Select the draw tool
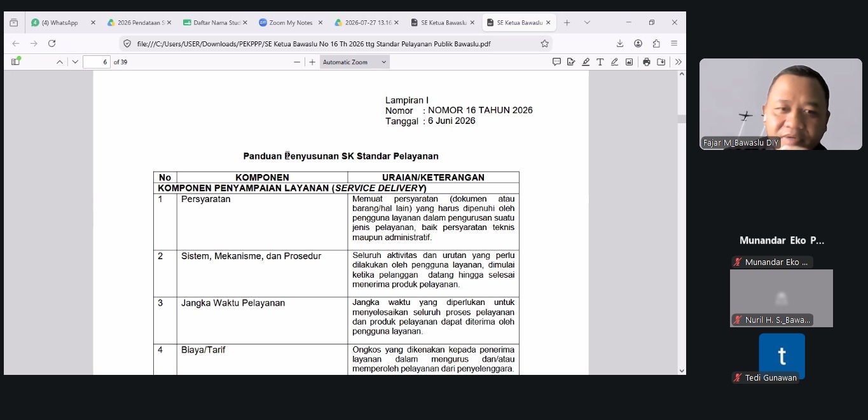This screenshot has height=420, width=868. click(614, 62)
